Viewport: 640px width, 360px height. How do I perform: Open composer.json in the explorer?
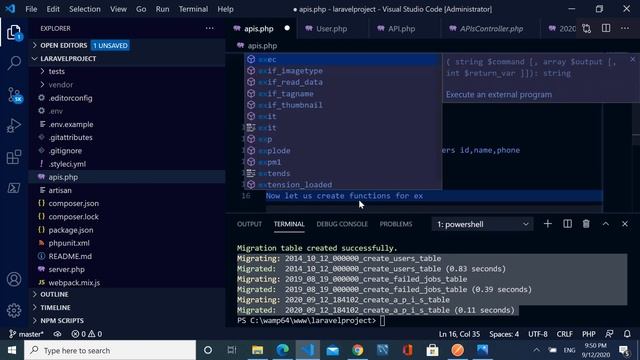click(x=127, y=203)
